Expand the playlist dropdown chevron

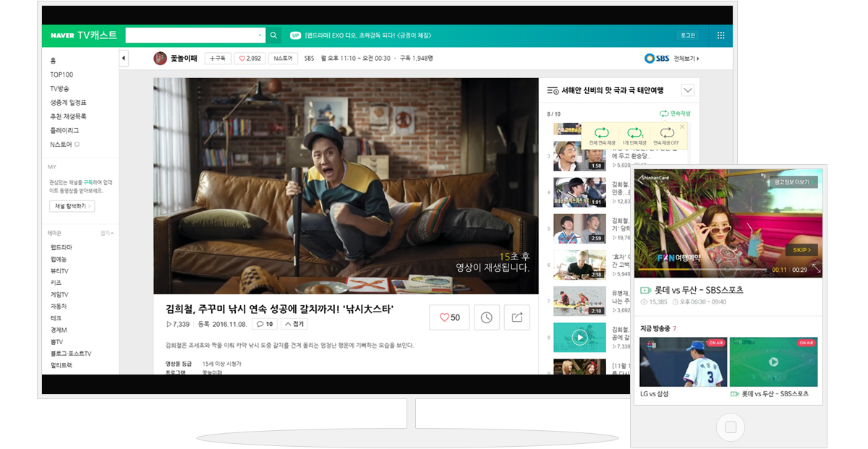pyautogui.click(x=688, y=90)
